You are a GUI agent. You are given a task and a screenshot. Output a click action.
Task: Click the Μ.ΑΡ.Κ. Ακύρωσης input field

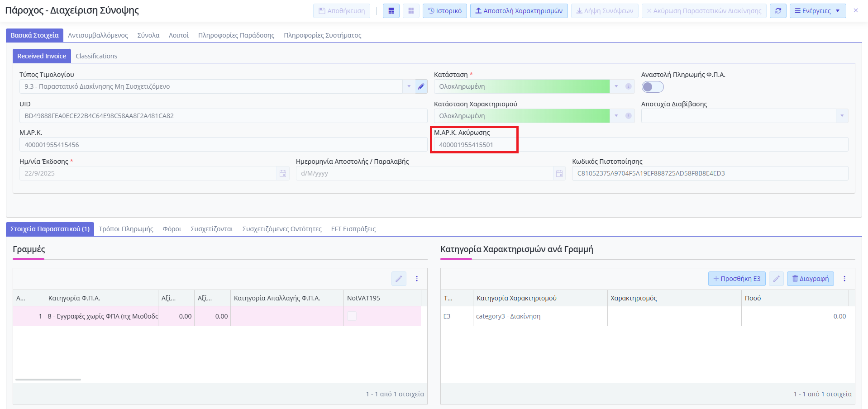[x=473, y=145]
